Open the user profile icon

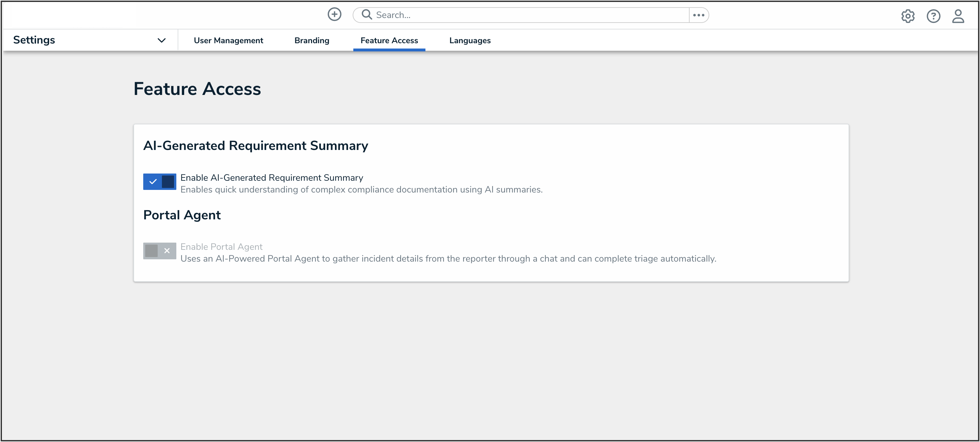pos(959,16)
